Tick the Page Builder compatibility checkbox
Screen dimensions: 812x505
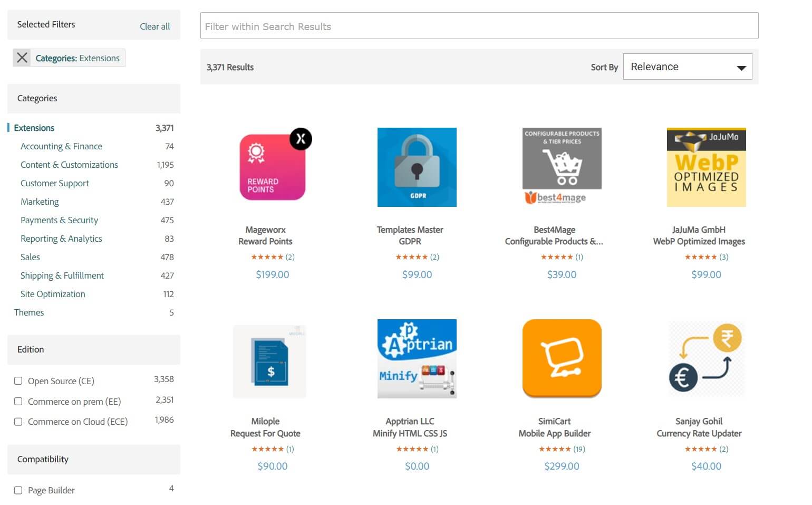(x=18, y=490)
